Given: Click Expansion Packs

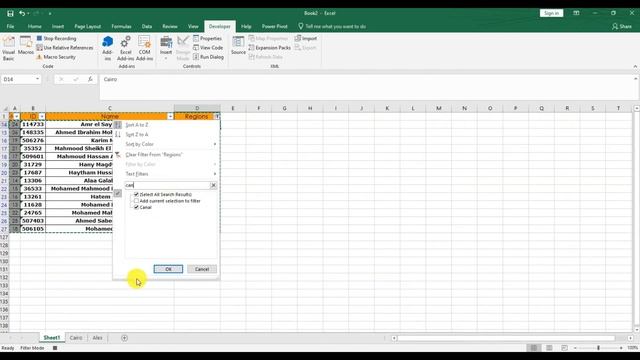Looking at the screenshot, I should point(270,48).
